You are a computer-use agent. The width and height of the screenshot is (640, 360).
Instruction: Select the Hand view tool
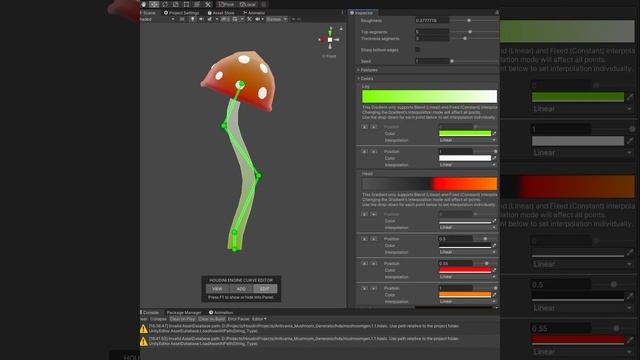(x=144, y=4)
